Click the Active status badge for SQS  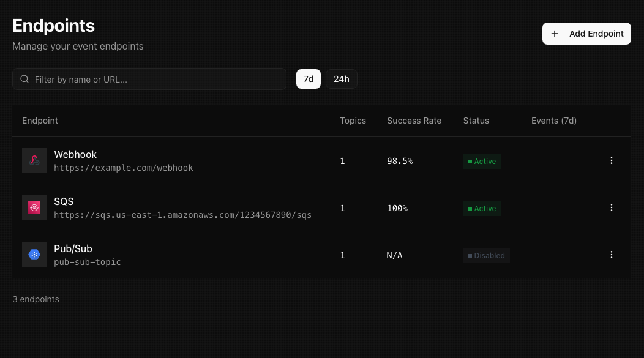[x=482, y=209]
